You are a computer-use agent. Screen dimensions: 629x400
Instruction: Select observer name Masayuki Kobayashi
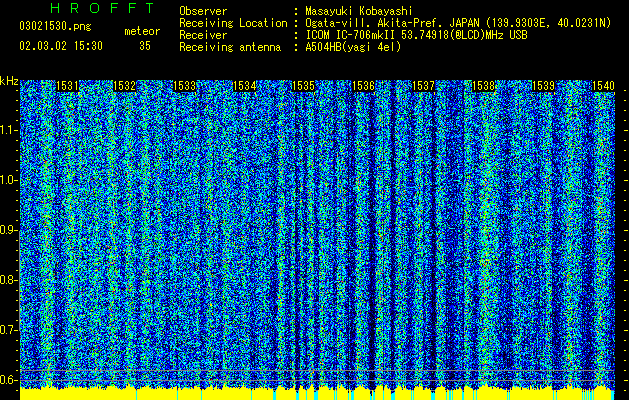359,11
